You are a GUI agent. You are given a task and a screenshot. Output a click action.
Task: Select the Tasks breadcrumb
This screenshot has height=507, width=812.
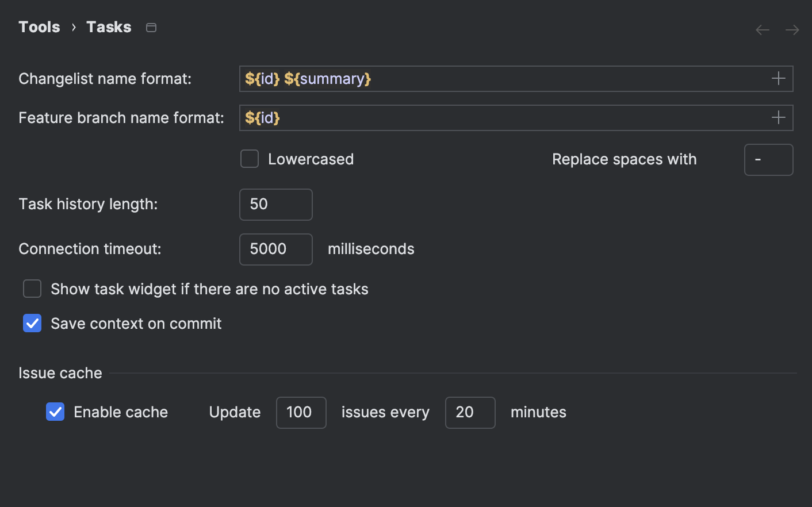108,26
